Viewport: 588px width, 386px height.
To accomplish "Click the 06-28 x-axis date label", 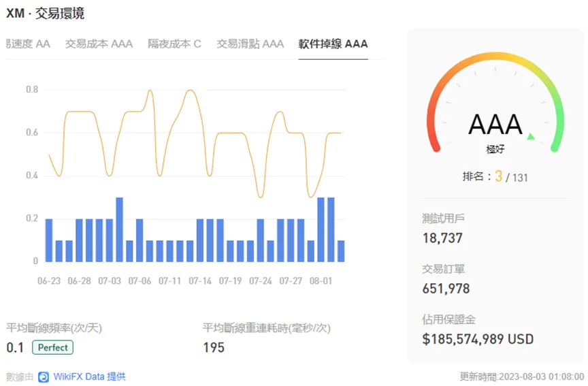I will point(79,281).
